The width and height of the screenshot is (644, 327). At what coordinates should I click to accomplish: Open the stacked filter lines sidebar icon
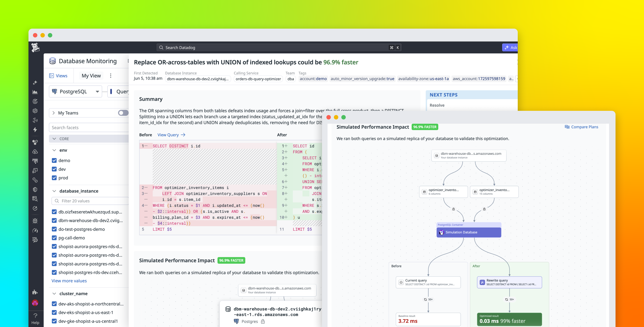(x=35, y=161)
